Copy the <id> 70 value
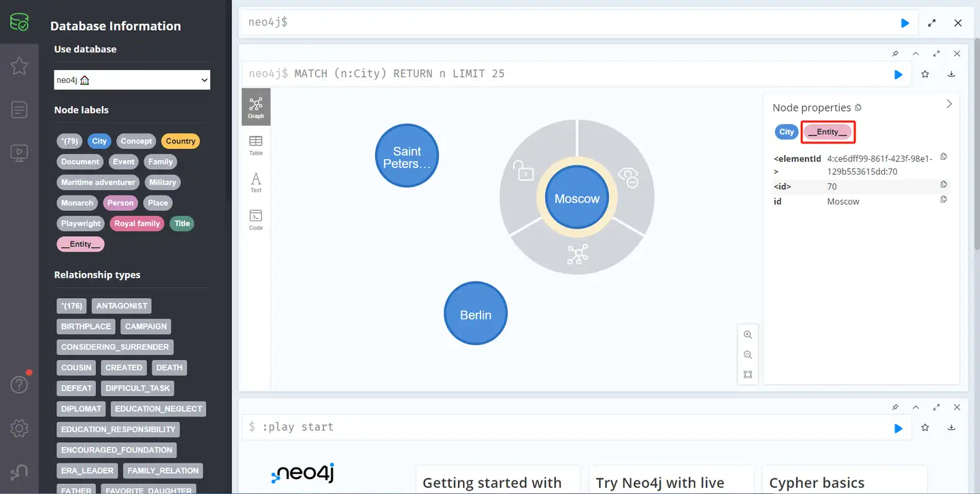 [x=943, y=184]
